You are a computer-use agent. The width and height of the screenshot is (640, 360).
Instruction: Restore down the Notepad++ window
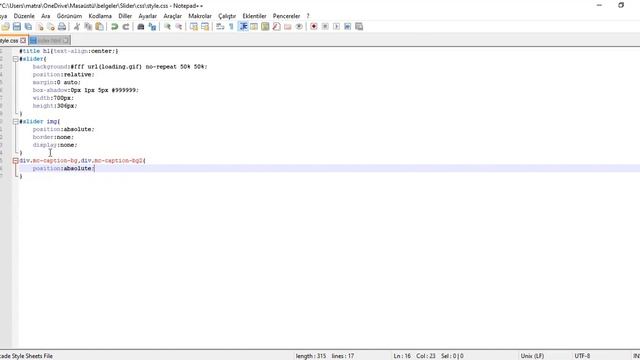pos(621,5)
